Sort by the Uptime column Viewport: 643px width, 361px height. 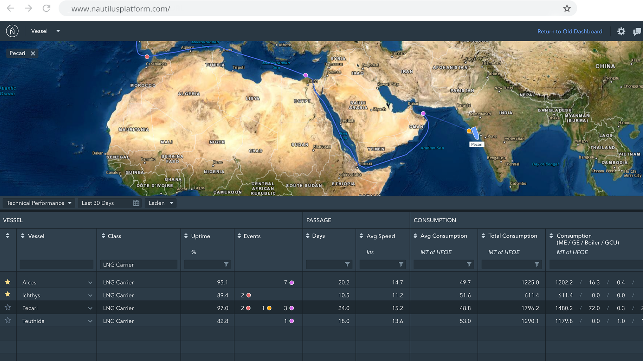tap(186, 236)
